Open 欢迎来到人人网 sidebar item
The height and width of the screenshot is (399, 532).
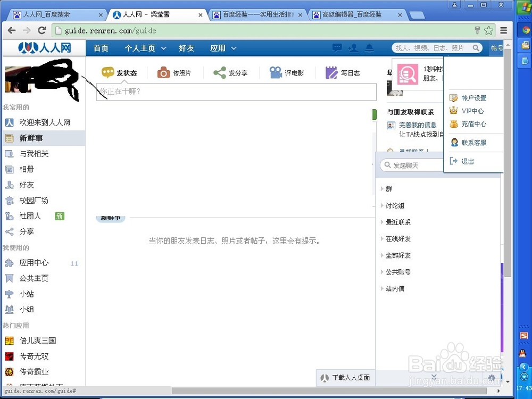click(x=44, y=122)
